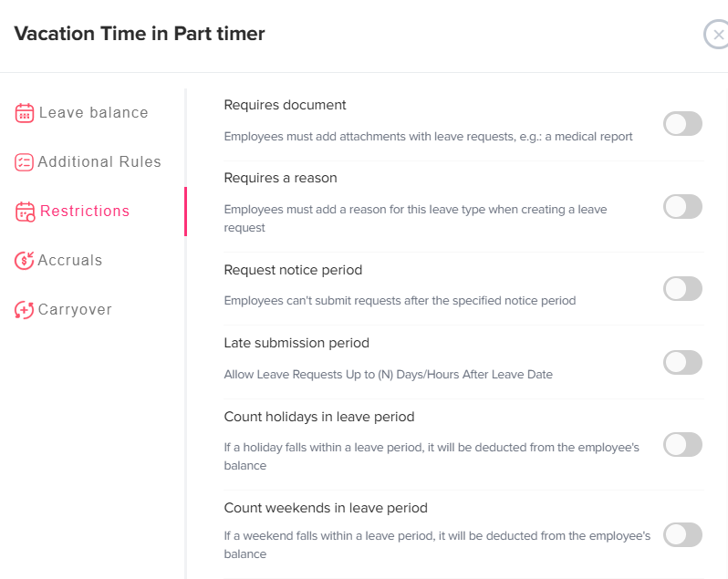Turn on Requires a reason switch
This screenshot has width=728, height=579.
click(x=682, y=206)
